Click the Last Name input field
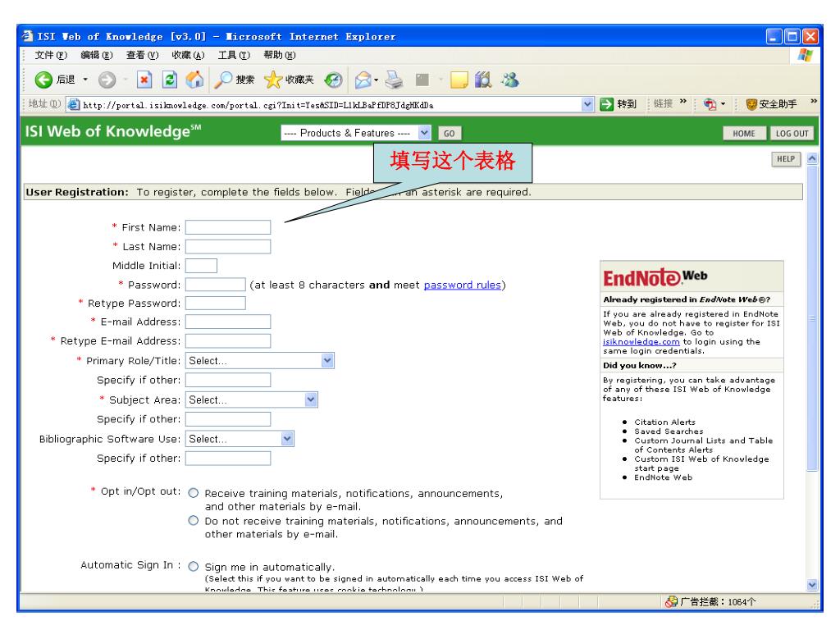 228,246
